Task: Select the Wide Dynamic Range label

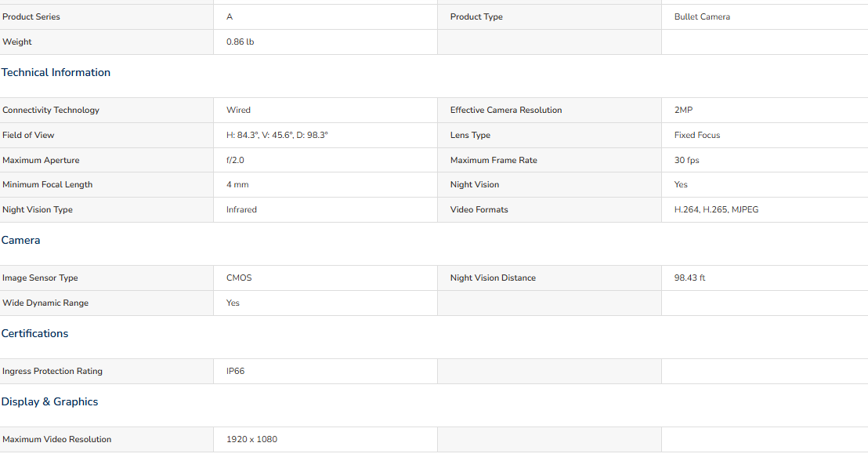Action: tap(45, 303)
